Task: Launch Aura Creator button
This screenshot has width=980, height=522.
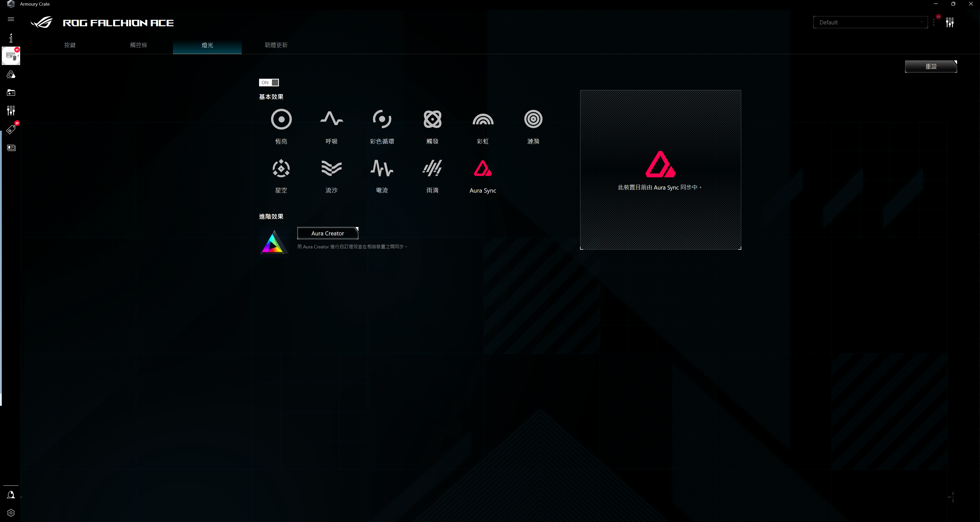Action: 328,233
